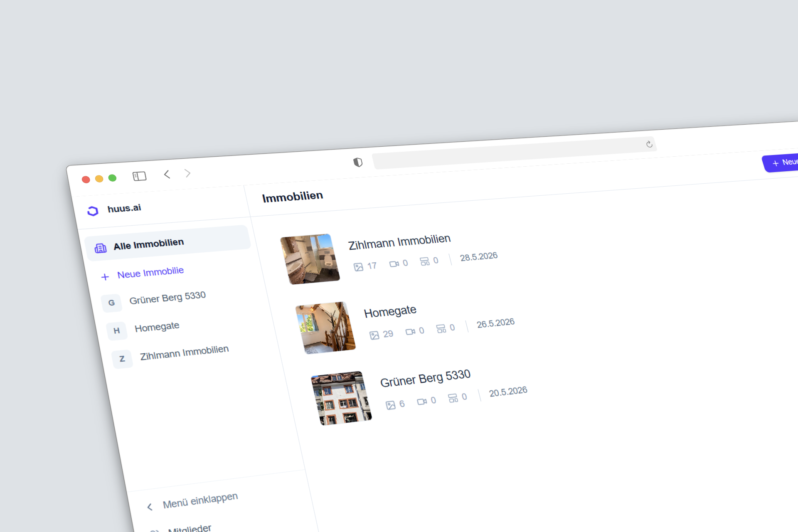
Task: Click the browser address bar
Action: 514,153
